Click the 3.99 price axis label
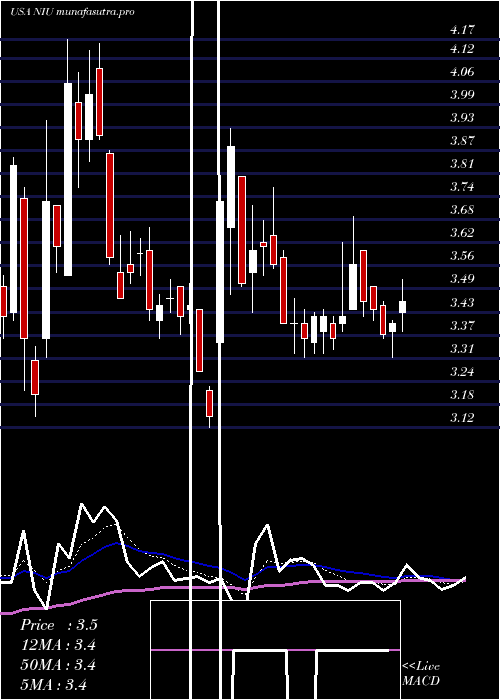Screen dimensions: 500x700 [x=462, y=95]
